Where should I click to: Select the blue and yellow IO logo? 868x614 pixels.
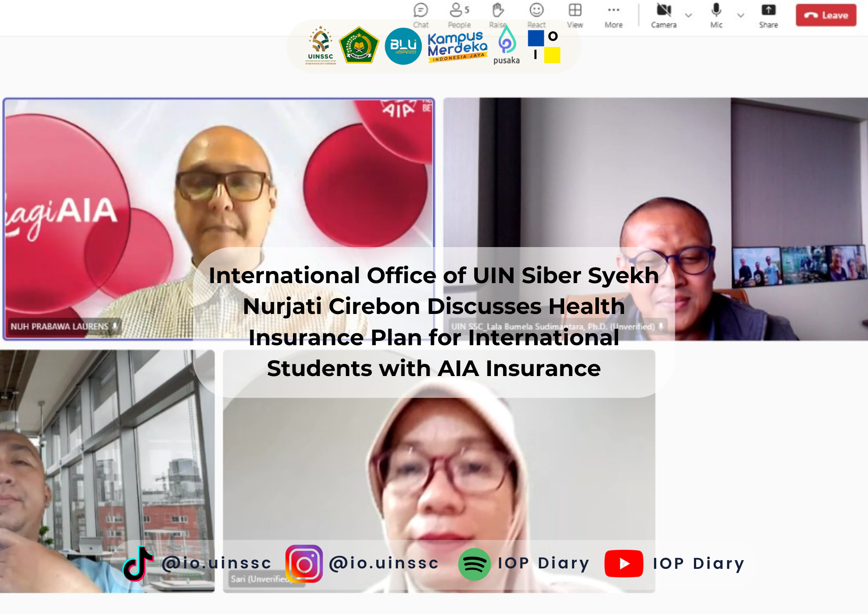544,46
